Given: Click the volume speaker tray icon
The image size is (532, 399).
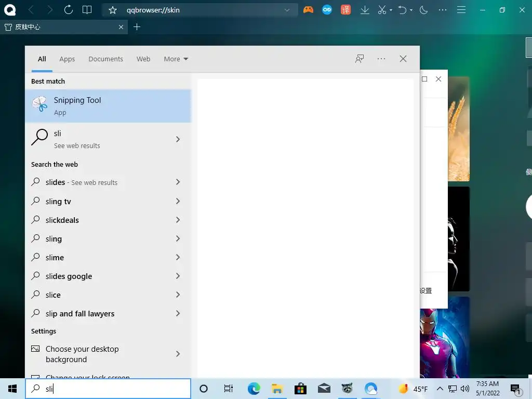Looking at the screenshot, I should pyautogui.click(x=465, y=389).
